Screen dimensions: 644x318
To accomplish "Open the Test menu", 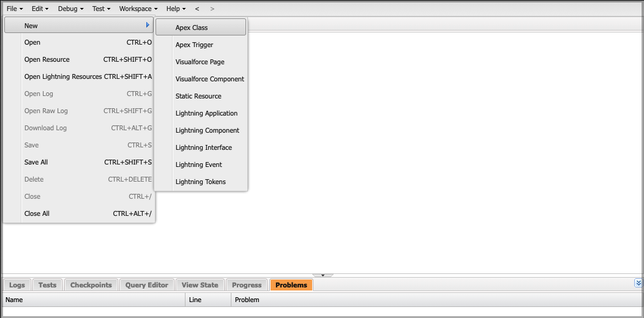I will point(102,9).
